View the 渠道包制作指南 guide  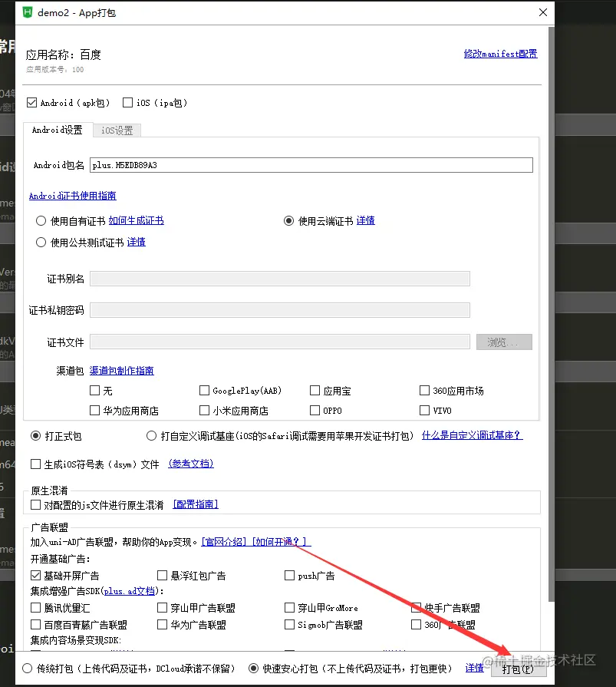click(x=122, y=369)
